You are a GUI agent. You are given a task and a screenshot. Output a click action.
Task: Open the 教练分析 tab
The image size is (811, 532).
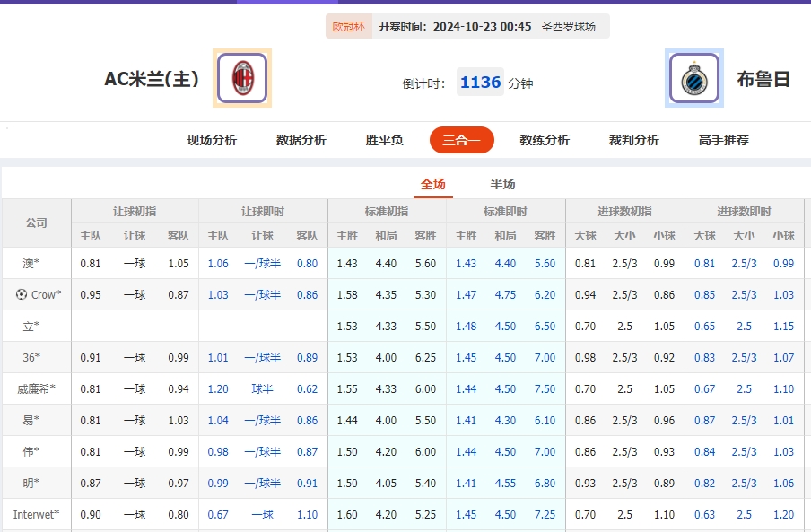544,140
